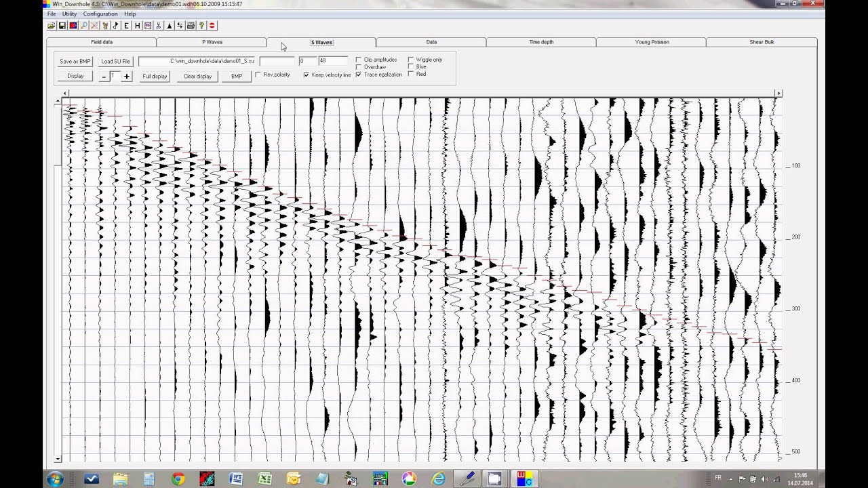Click the printer toolbar icon
Viewport: 868px width, 488px height.
pyautogui.click(x=191, y=26)
